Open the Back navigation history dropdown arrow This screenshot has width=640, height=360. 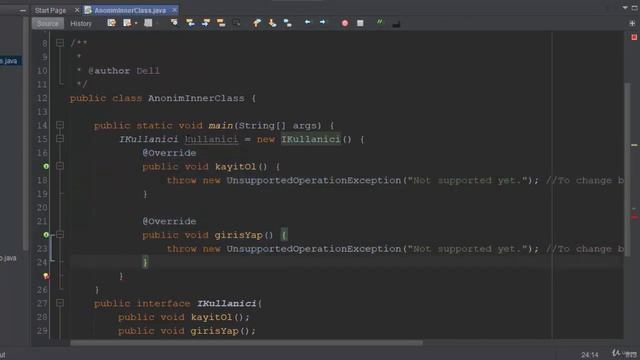click(x=136, y=23)
